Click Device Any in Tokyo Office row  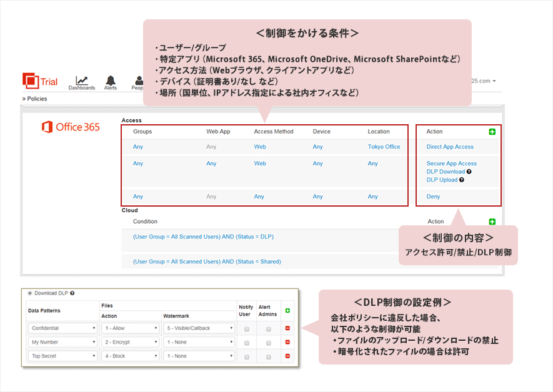[x=317, y=147]
